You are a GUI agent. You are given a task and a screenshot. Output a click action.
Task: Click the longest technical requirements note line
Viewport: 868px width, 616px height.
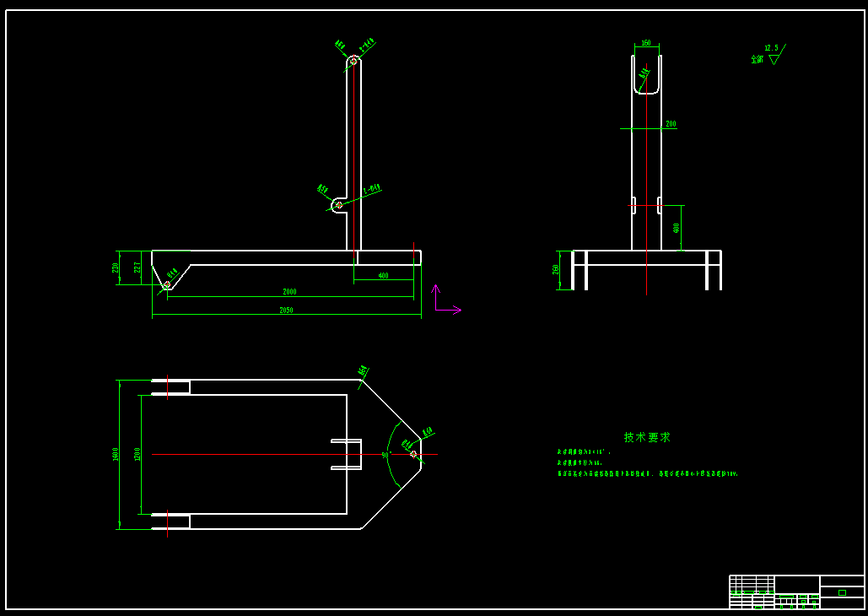click(648, 473)
